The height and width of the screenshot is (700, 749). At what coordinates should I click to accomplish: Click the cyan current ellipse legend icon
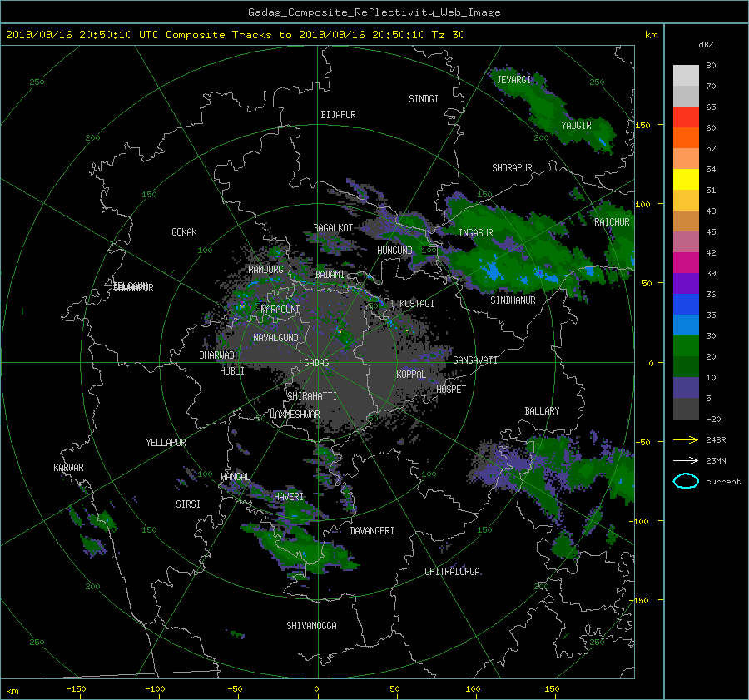pyautogui.click(x=686, y=481)
